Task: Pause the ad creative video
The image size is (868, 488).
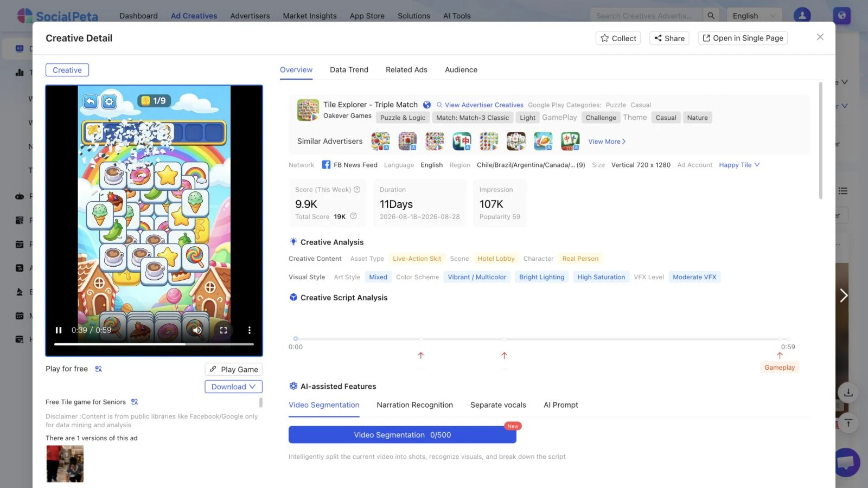Action: (59, 330)
